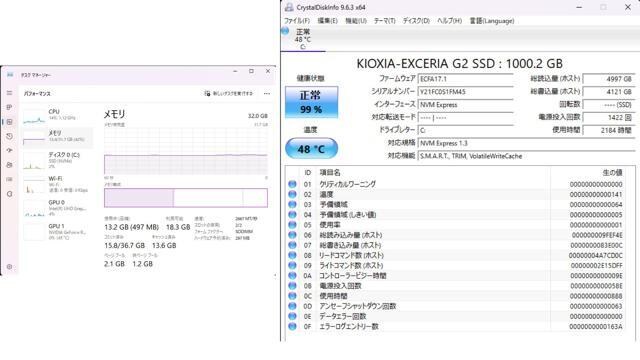Open Task Manager more options ellipsis

point(267,93)
